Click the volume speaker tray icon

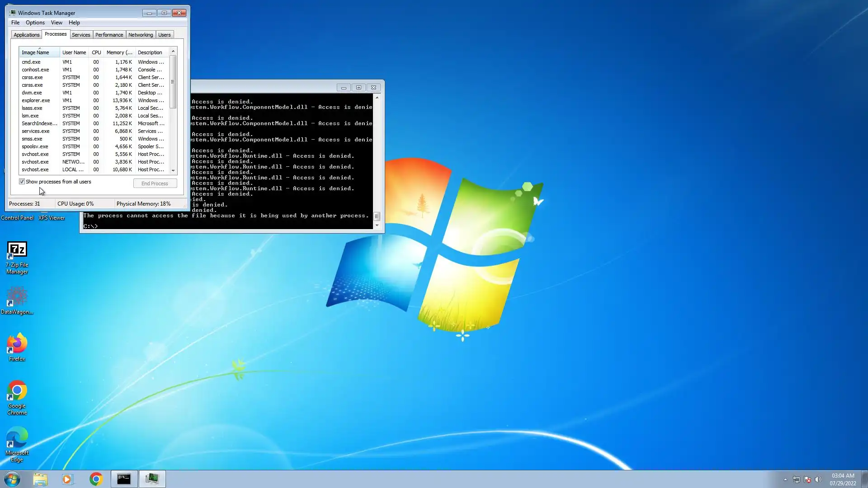[818, 479]
